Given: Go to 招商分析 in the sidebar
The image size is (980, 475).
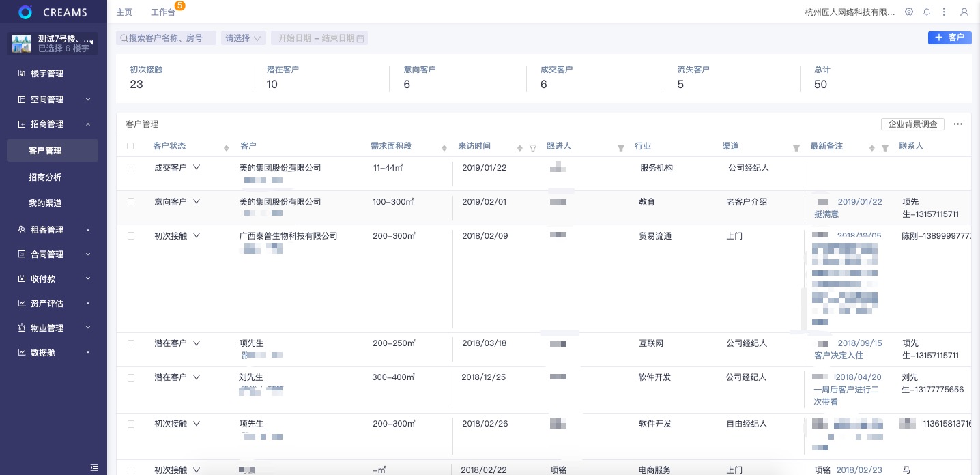Looking at the screenshot, I should [45, 177].
